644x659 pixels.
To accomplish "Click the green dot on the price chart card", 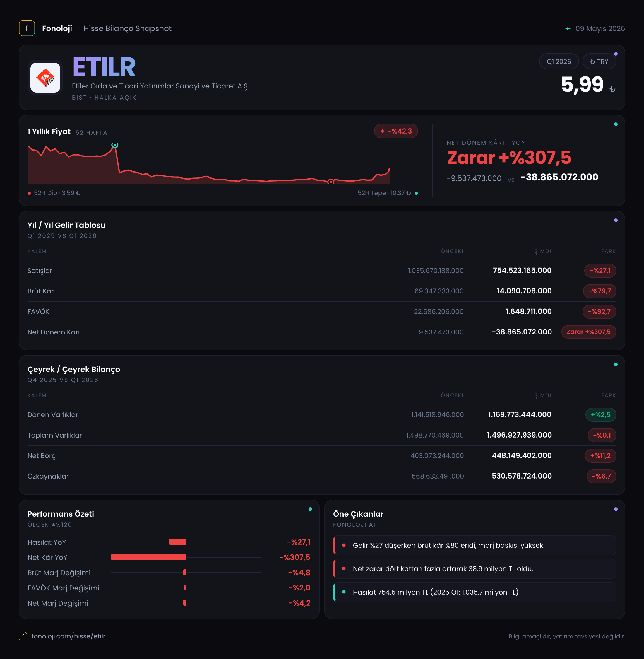I will [616, 124].
